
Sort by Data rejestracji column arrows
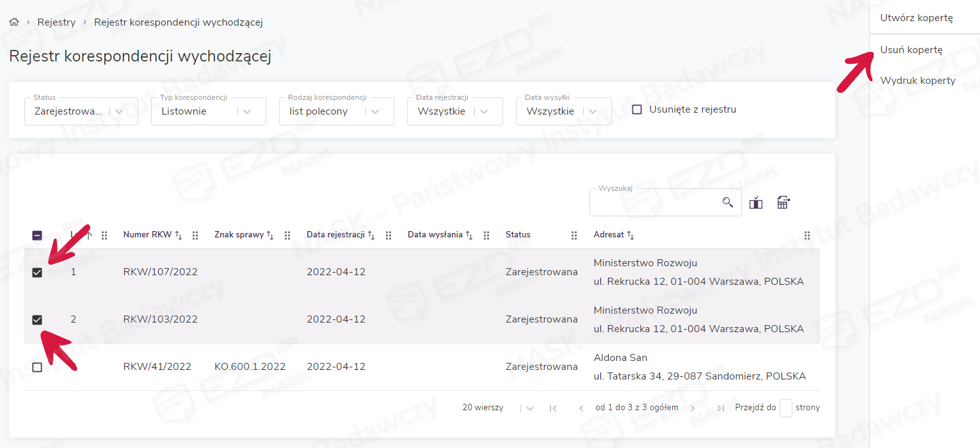[x=371, y=236]
